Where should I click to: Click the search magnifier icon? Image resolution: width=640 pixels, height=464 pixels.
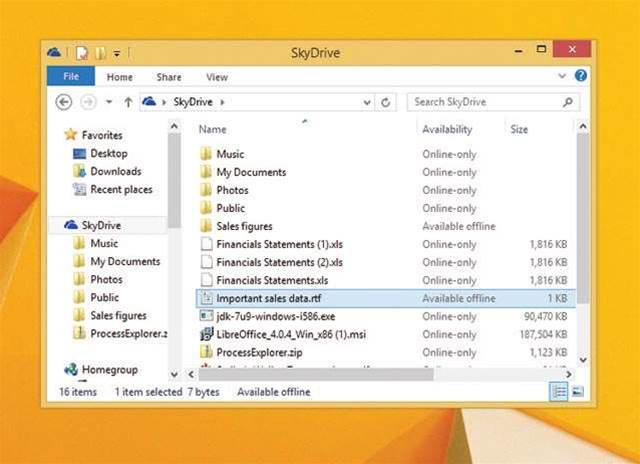click(568, 102)
